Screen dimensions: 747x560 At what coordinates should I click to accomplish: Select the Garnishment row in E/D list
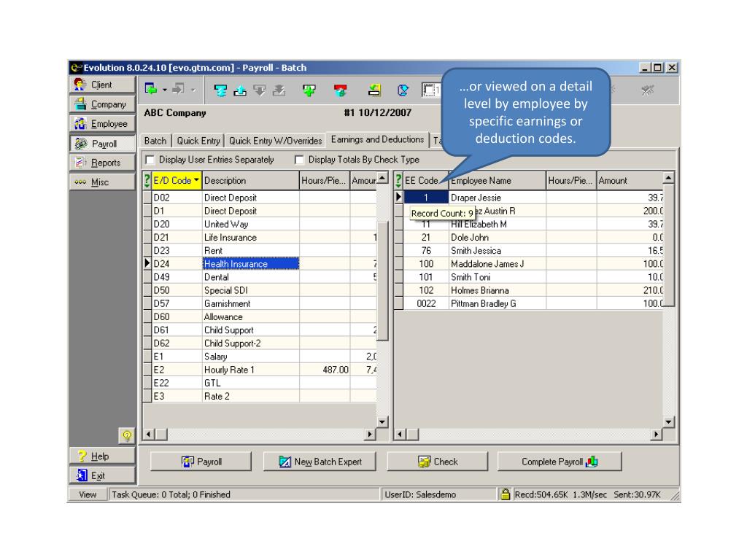(x=227, y=303)
